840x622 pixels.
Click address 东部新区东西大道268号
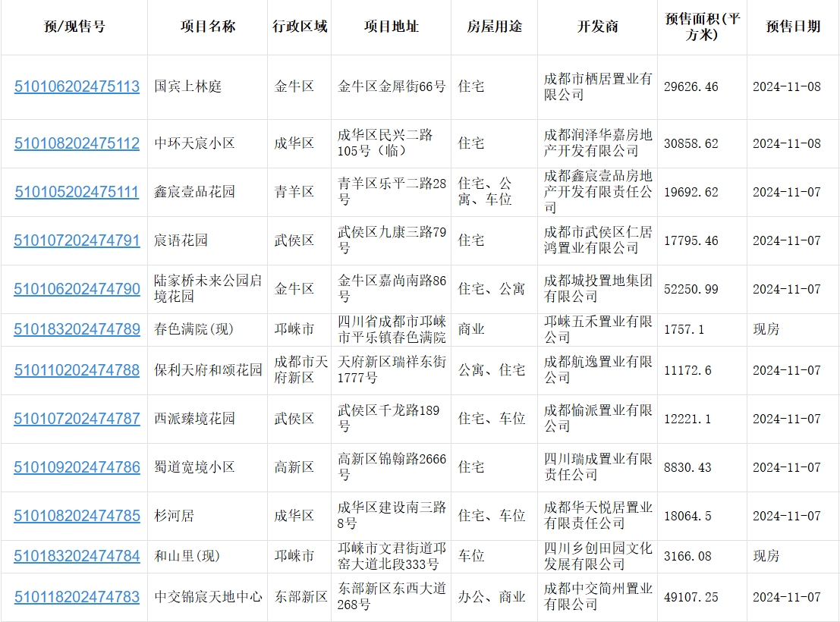pyautogui.click(x=392, y=597)
